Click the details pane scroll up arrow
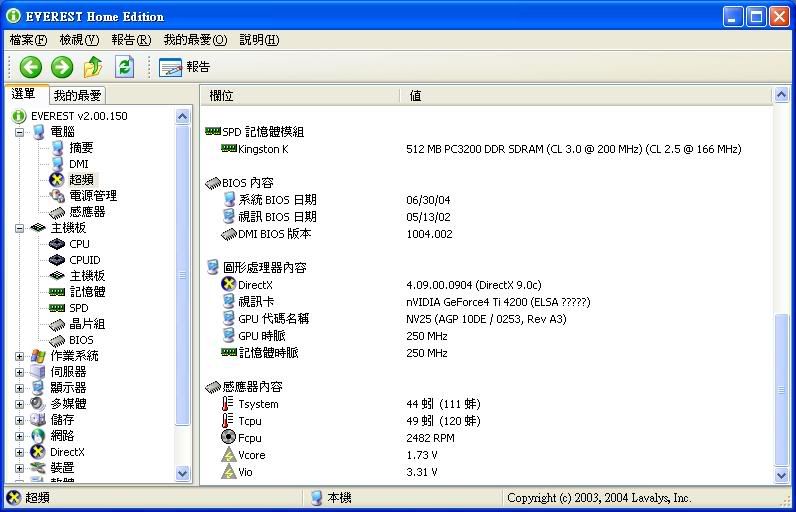 (x=781, y=94)
